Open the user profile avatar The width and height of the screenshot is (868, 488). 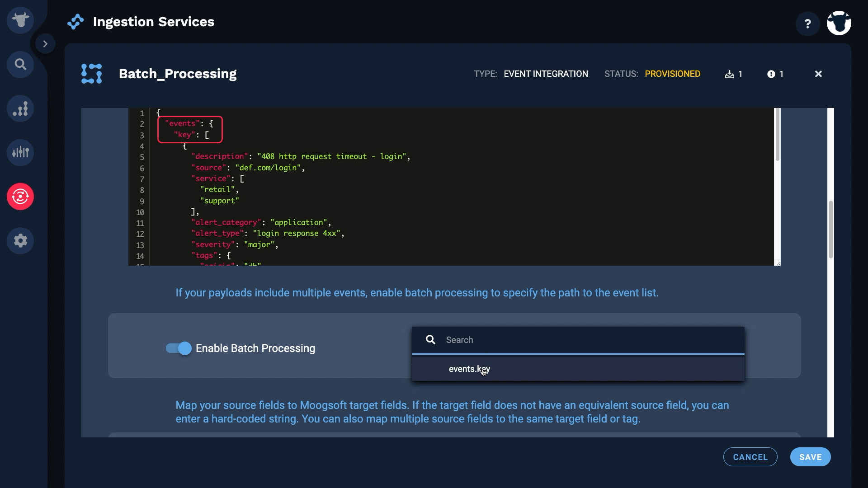[839, 23]
